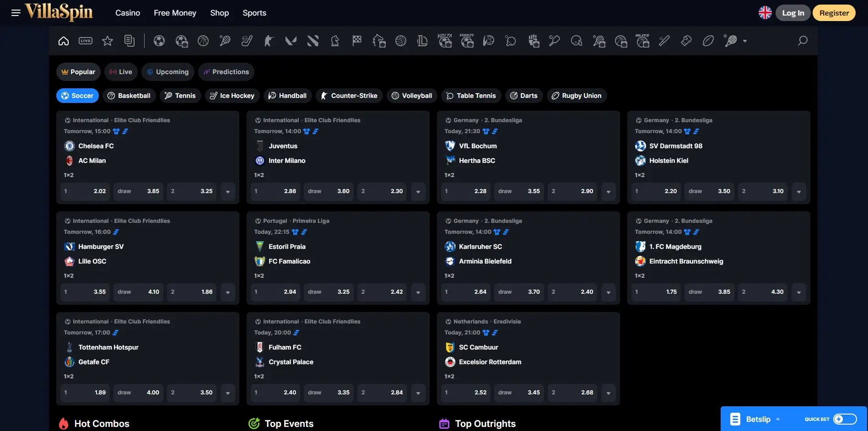Expand more sports via toolbar arrow
The image size is (868, 431).
745,41
